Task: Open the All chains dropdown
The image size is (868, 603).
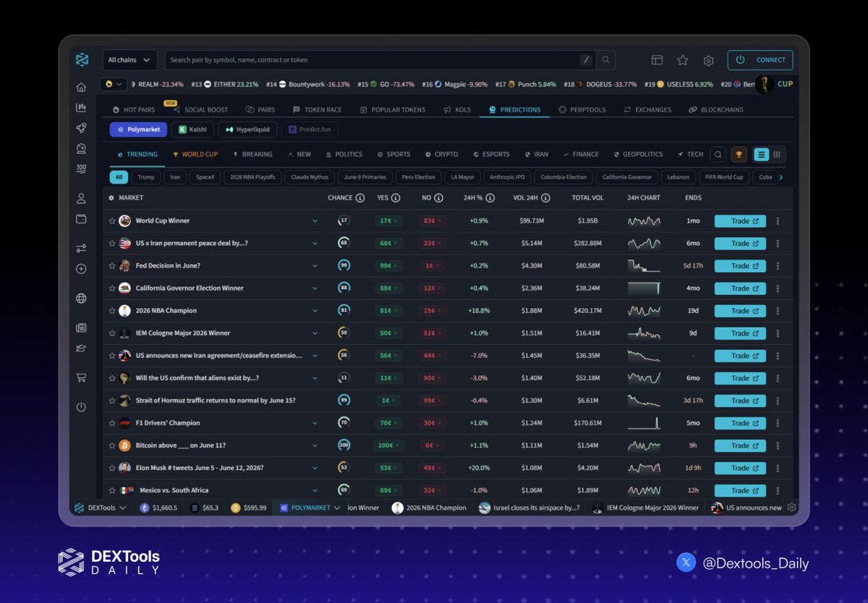Action: tap(129, 60)
